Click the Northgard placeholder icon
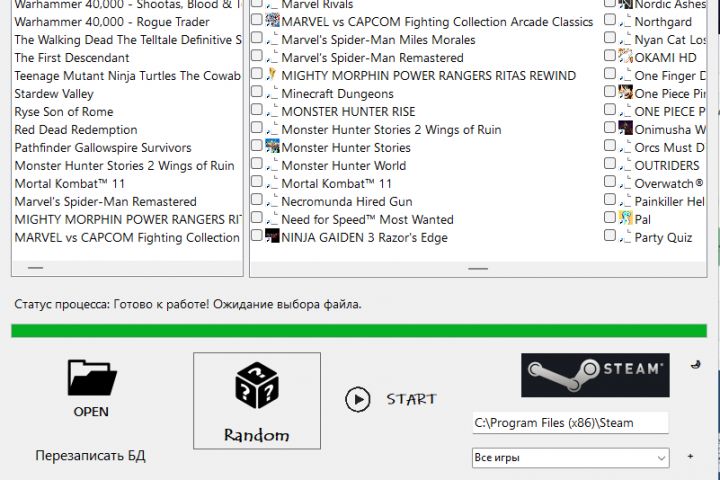Screen dimensions: 720x480 coord(625,22)
